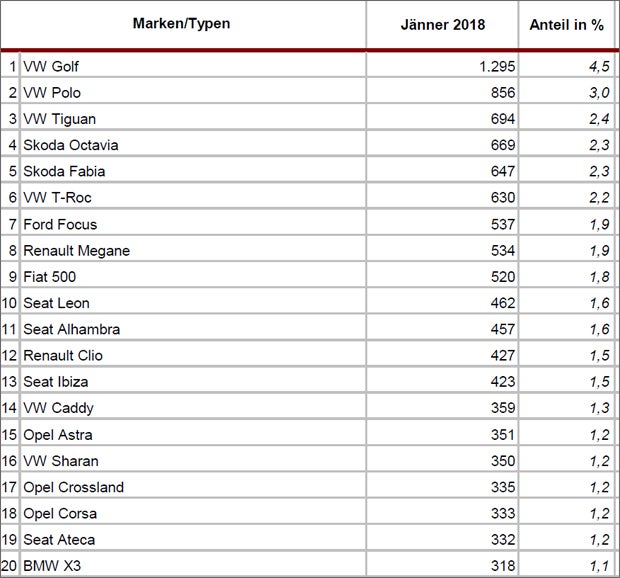
Task: Click value 1.295 for VW Golf
Action: (497, 66)
